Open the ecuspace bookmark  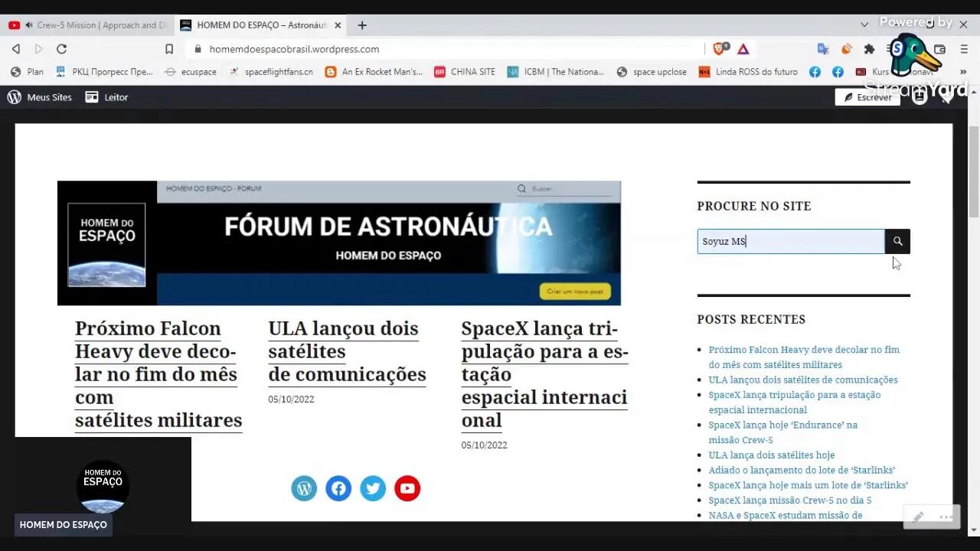click(191, 72)
